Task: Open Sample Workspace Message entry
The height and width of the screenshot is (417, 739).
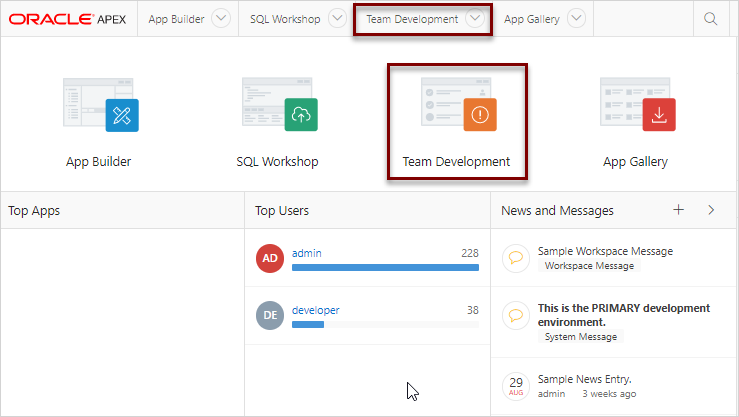Action: pos(605,251)
